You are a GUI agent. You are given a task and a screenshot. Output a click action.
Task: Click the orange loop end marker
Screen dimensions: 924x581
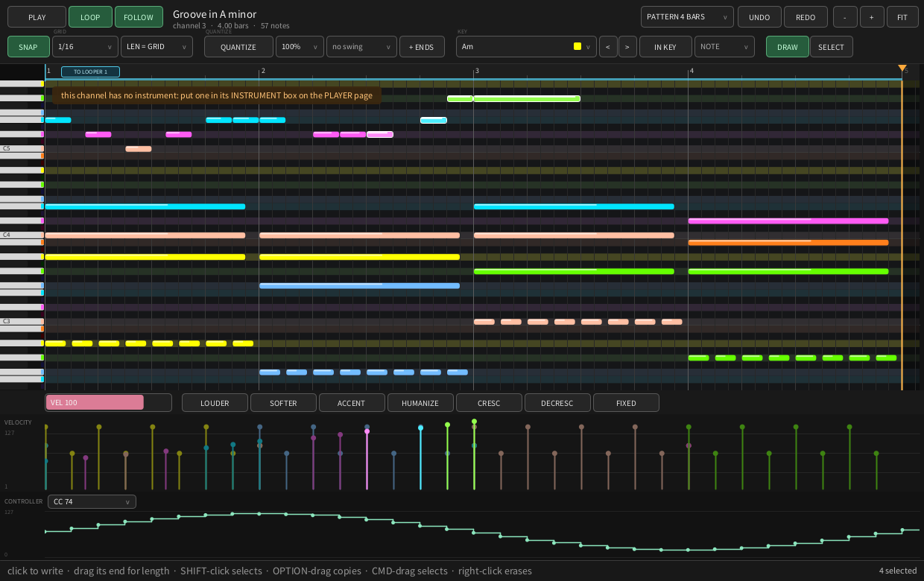(902, 69)
